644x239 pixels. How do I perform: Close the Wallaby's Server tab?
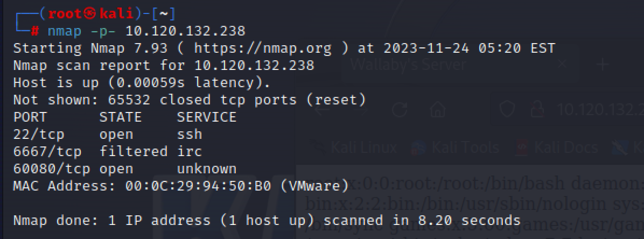(562, 65)
